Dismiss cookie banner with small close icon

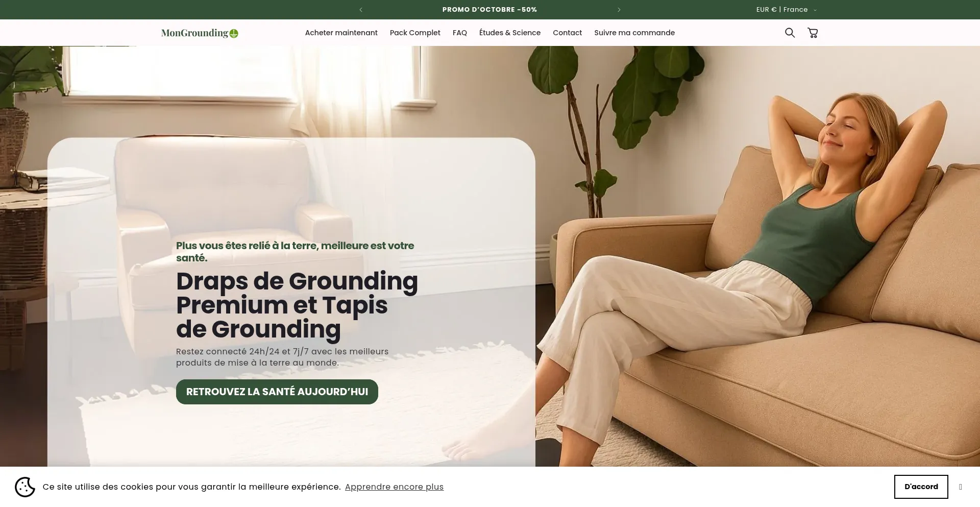click(961, 487)
